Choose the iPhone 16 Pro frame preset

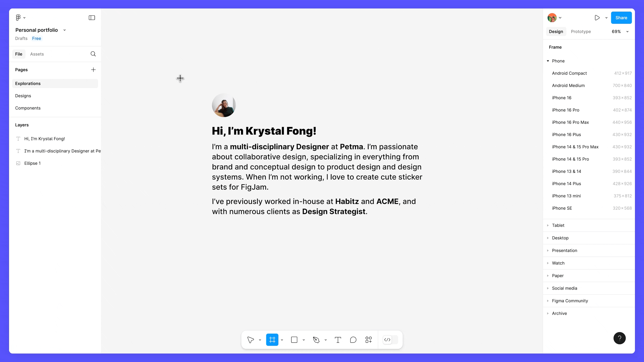[566, 110]
